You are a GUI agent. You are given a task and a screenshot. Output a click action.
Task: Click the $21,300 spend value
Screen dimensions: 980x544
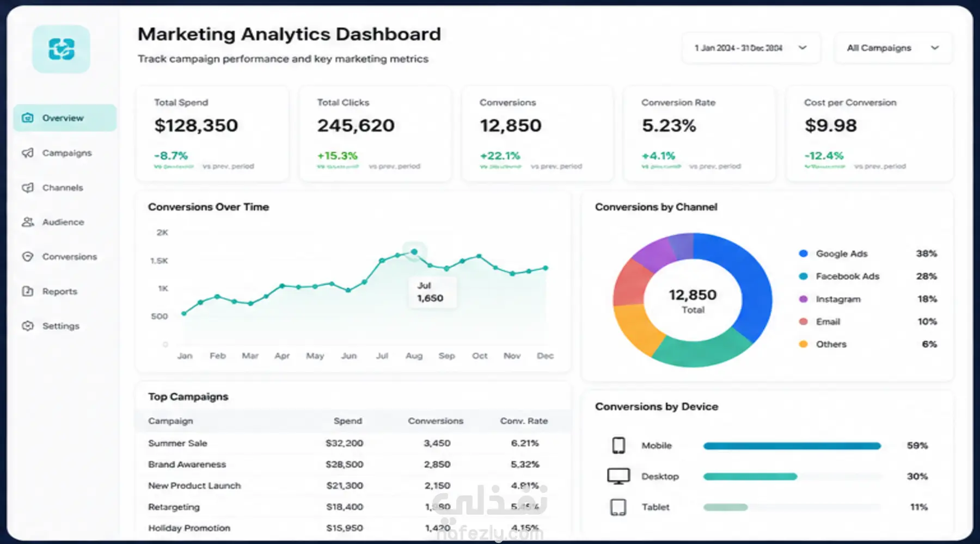(344, 486)
